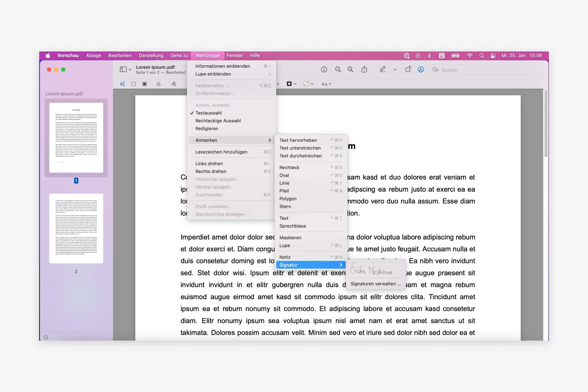Open the Apple menu
This screenshot has height=392, width=588.
(x=48, y=56)
